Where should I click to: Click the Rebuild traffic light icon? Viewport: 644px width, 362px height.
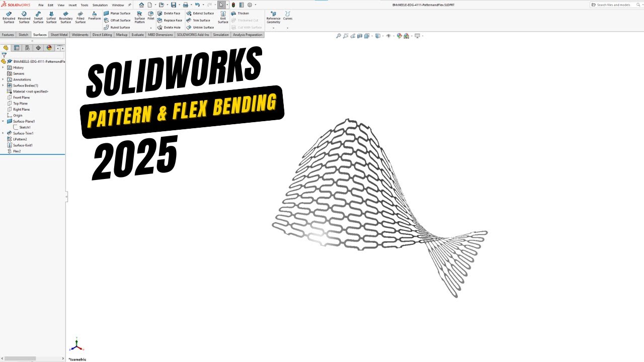[x=233, y=5]
